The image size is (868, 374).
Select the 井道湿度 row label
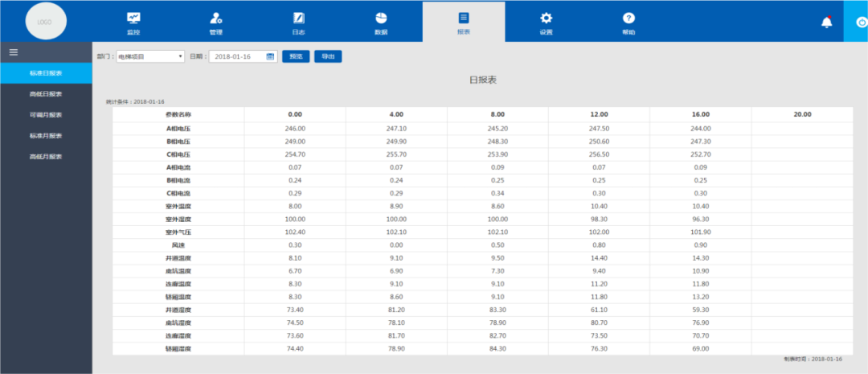pos(178,310)
